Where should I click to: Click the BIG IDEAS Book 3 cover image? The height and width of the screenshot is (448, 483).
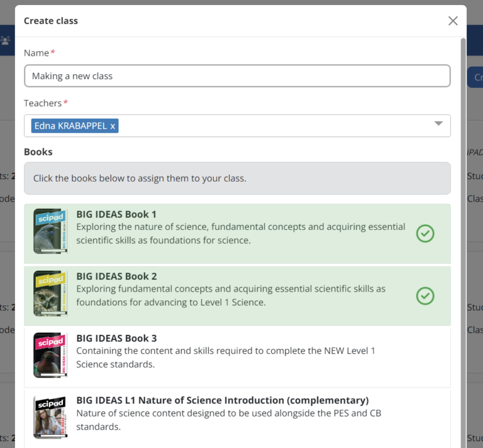pyautogui.click(x=50, y=355)
